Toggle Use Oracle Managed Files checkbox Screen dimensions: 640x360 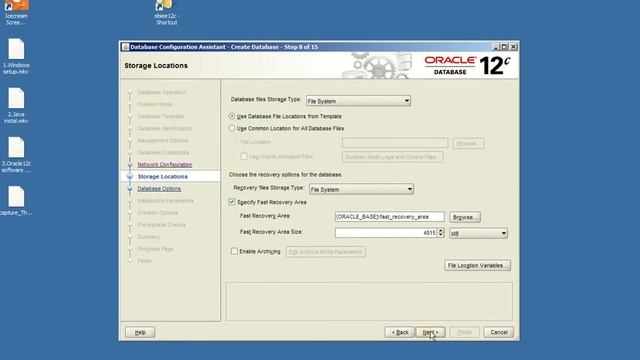coord(244,156)
